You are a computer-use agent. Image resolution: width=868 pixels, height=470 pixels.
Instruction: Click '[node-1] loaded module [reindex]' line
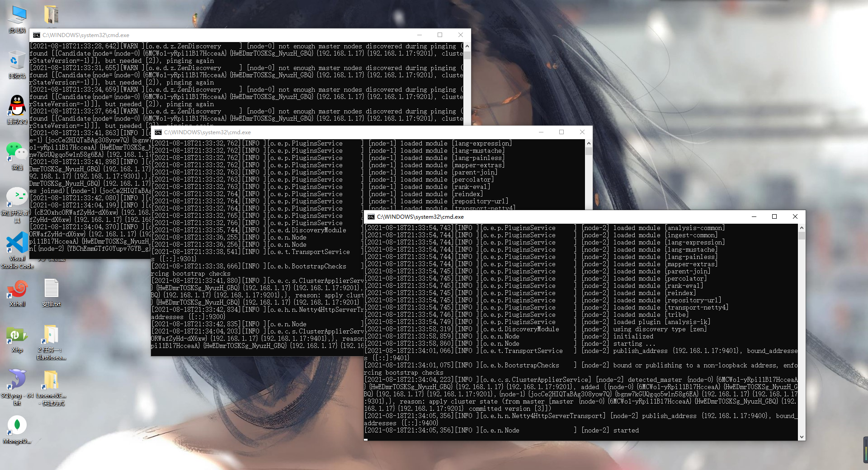click(318, 194)
